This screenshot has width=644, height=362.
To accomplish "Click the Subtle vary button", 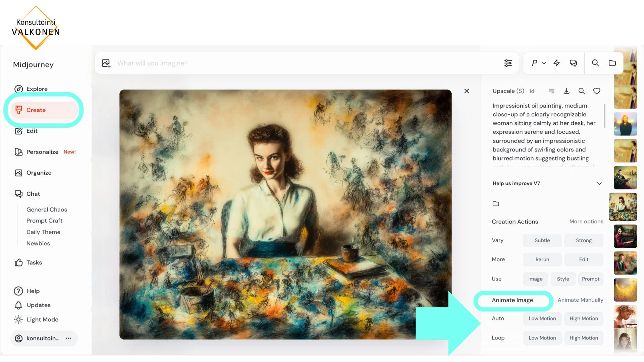I will (542, 240).
